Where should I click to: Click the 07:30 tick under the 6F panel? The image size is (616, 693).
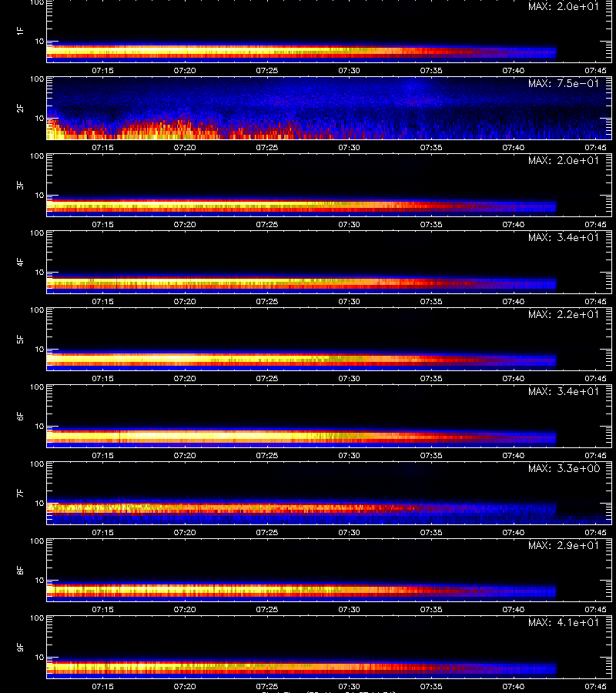[x=349, y=456]
